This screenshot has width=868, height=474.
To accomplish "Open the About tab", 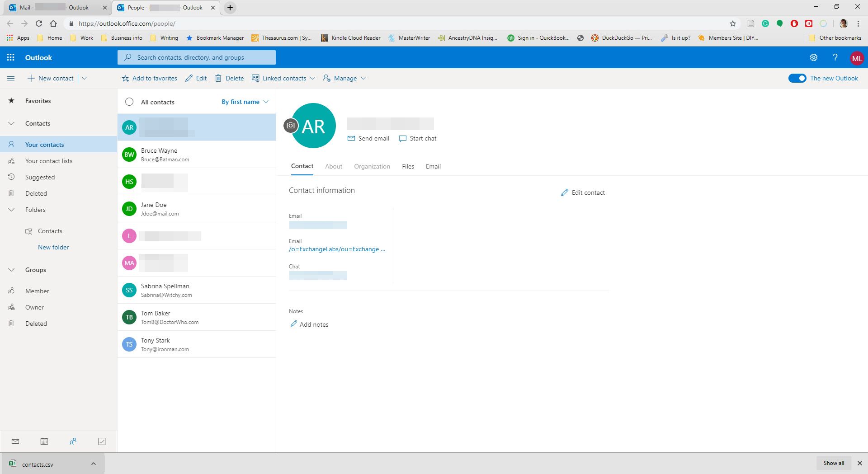I will point(334,166).
